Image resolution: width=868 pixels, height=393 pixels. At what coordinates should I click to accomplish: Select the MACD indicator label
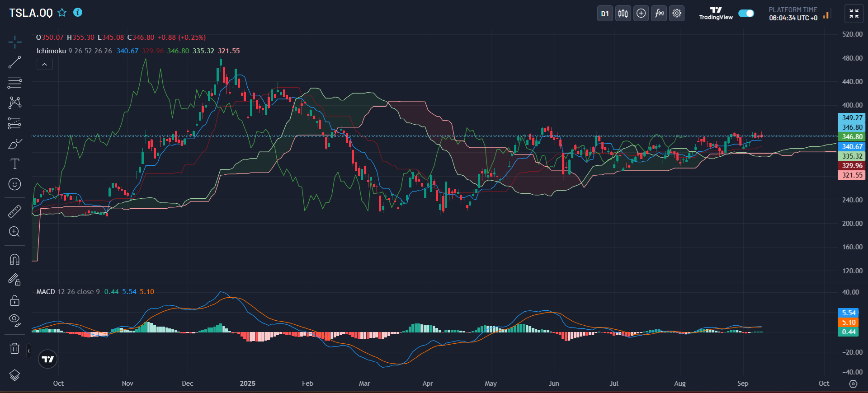pos(46,292)
